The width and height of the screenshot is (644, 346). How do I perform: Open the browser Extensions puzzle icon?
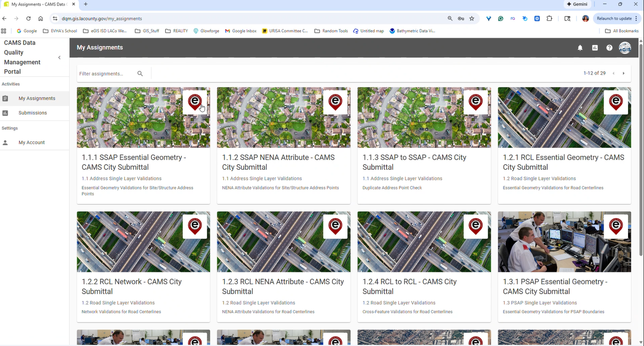coord(549,19)
